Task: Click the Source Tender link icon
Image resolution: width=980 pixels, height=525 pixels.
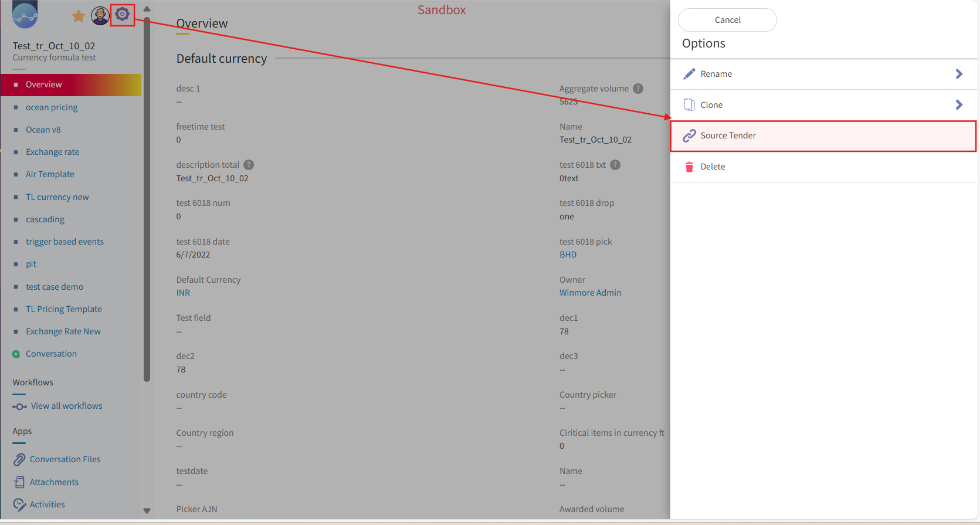Action: click(689, 136)
